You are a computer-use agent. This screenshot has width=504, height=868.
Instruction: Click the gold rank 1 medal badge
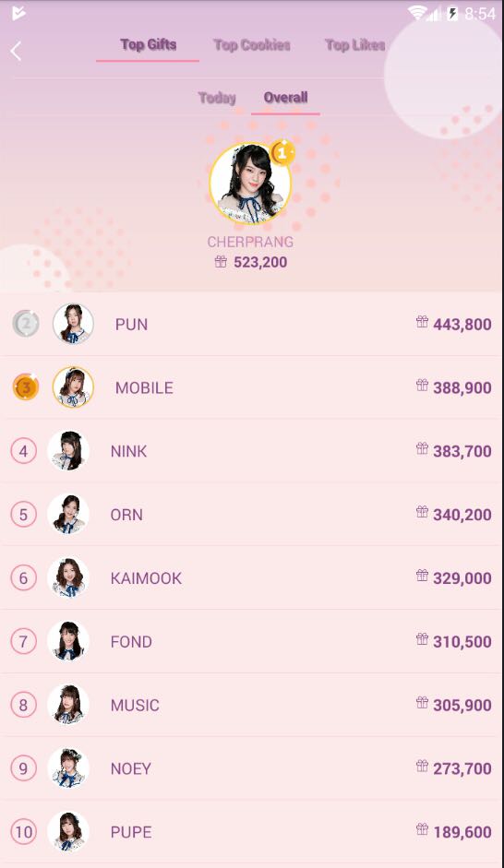pyautogui.click(x=282, y=153)
